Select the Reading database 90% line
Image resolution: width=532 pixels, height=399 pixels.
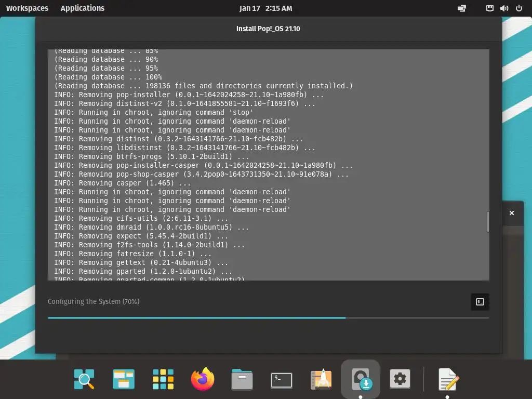tap(106, 59)
